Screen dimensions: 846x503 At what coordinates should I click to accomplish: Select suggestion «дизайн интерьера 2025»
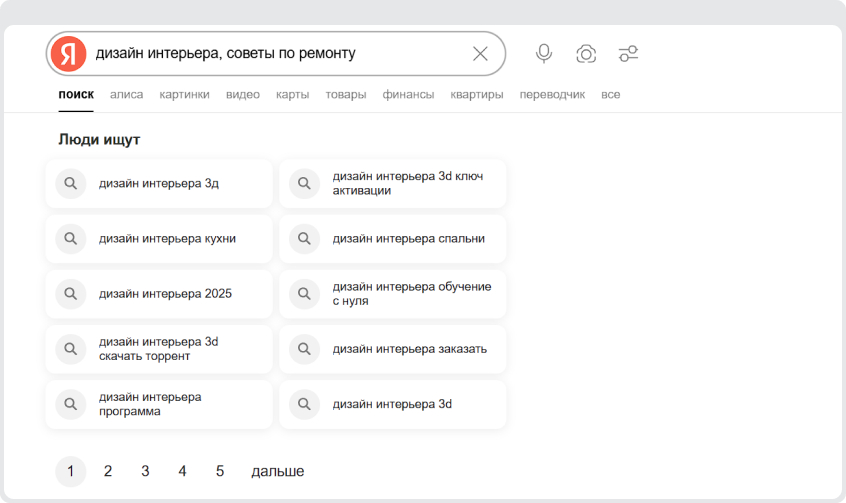pos(159,294)
